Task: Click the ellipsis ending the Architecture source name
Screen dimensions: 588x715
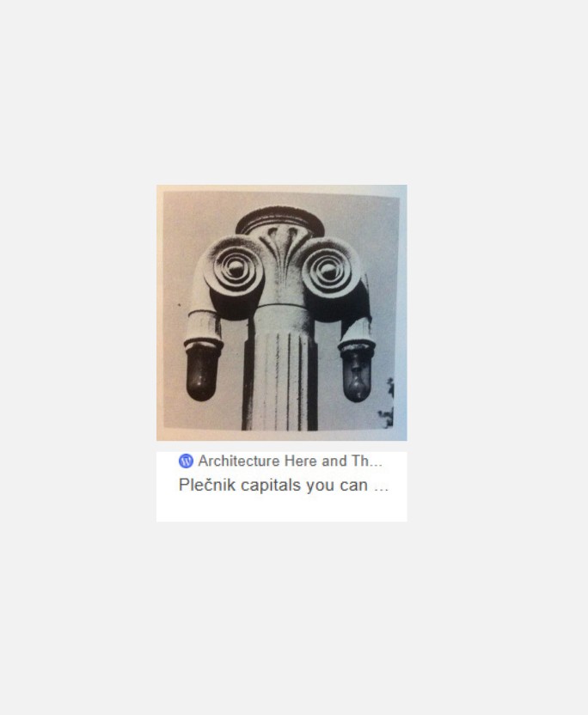Action: 376,463
